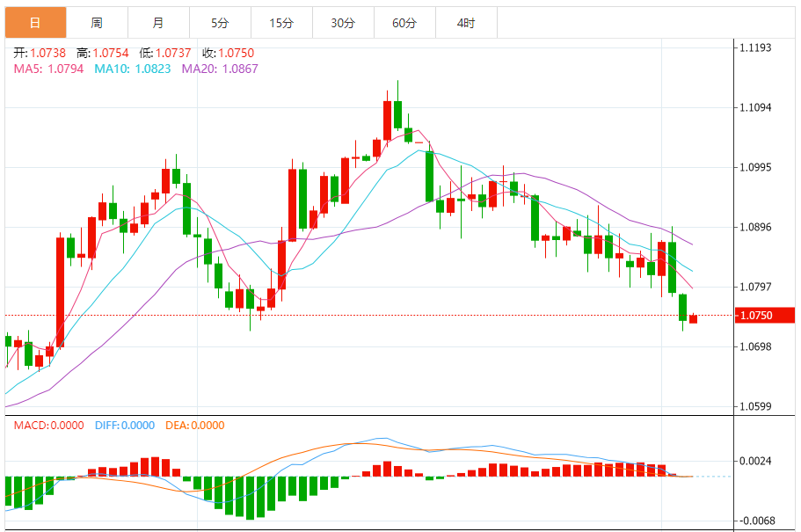Viewport: 801px width, 532px height.
Task: Click the red 1.0750 current price tag
Action: [765, 316]
